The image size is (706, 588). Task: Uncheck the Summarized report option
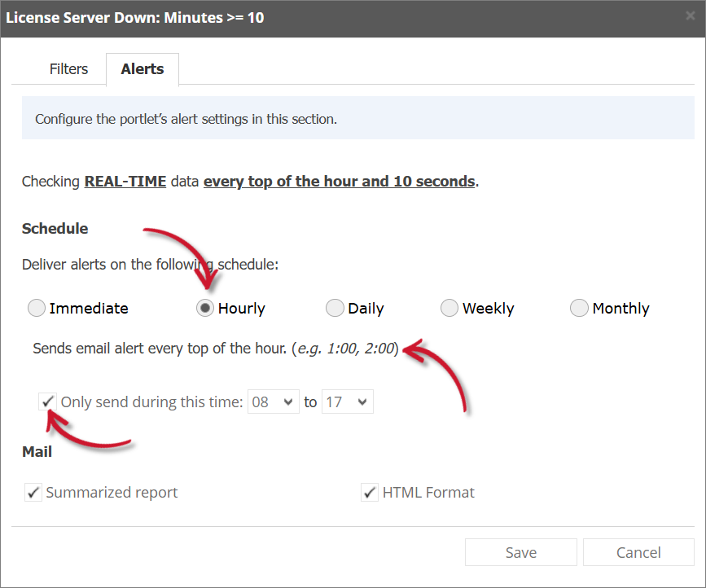point(33,492)
